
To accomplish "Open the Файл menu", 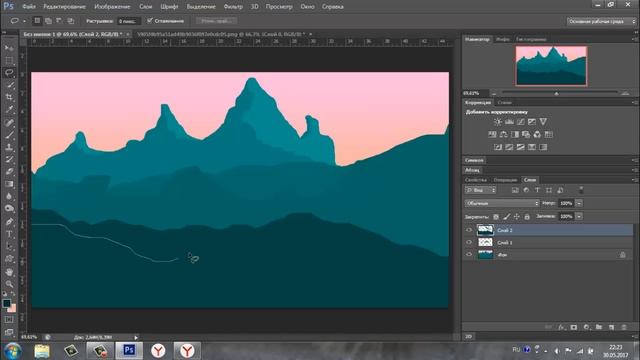I will (x=29, y=7).
